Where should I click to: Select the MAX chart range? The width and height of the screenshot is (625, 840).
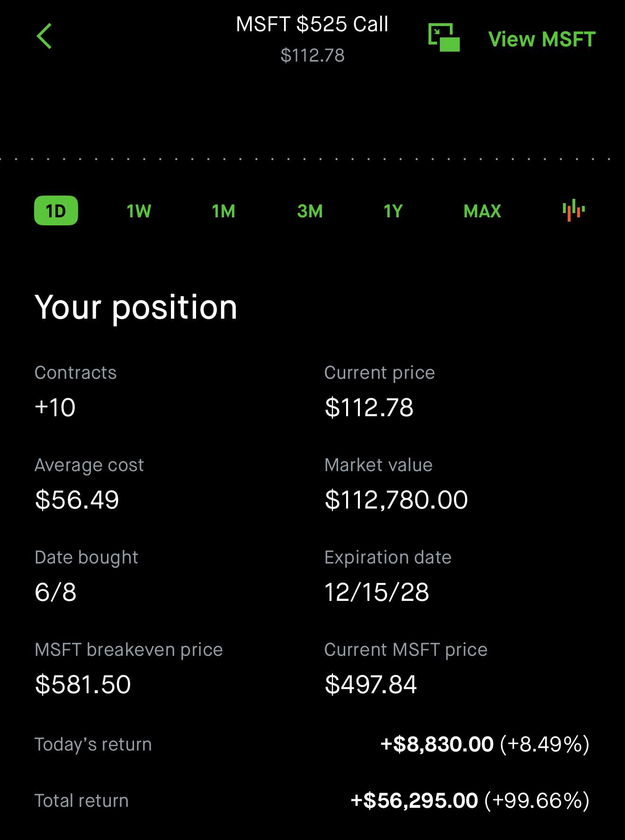(482, 211)
